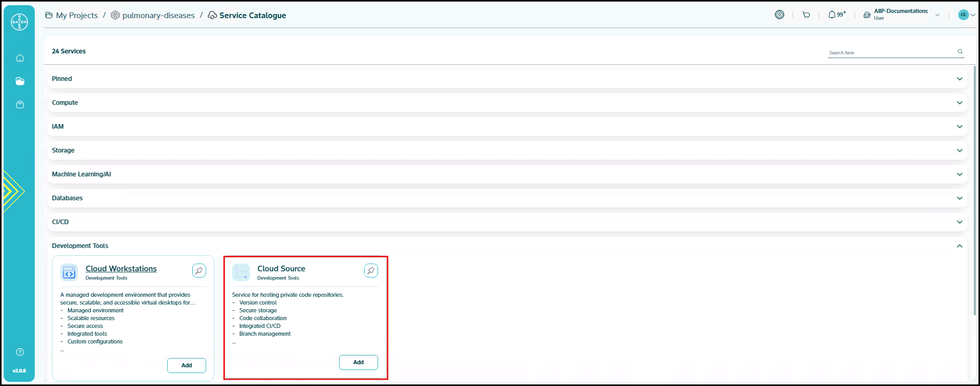Open the projects folder sidebar icon

tap(20, 81)
